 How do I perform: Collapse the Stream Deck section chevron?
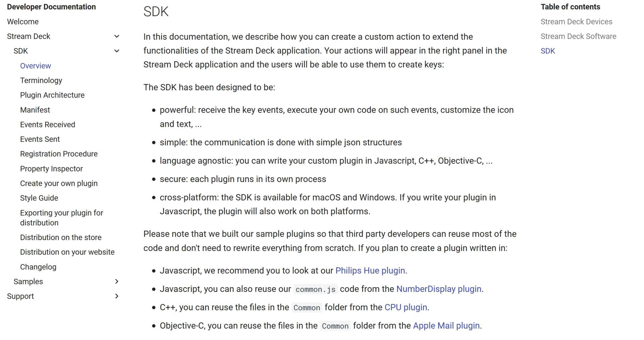click(x=117, y=36)
